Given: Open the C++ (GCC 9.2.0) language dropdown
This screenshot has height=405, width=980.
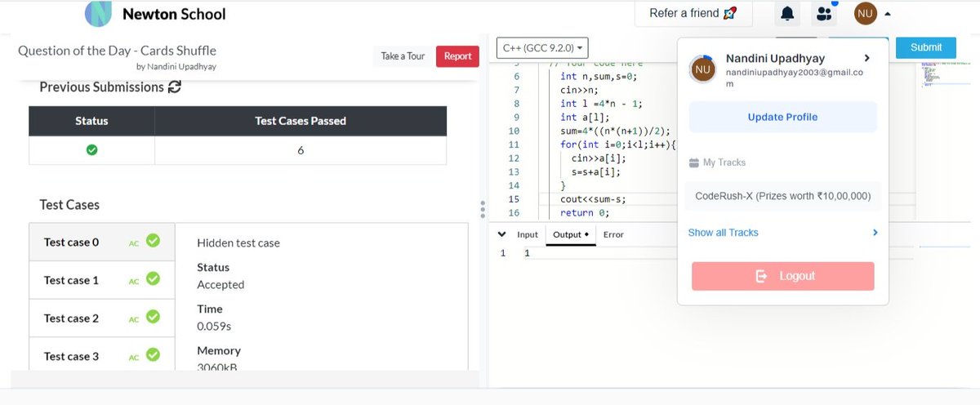Looking at the screenshot, I should pos(542,47).
